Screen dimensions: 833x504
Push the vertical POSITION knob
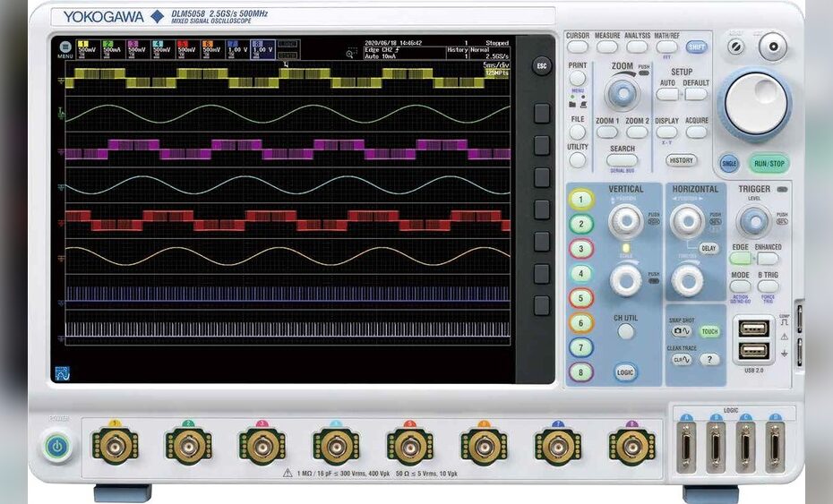tap(626, 220)
